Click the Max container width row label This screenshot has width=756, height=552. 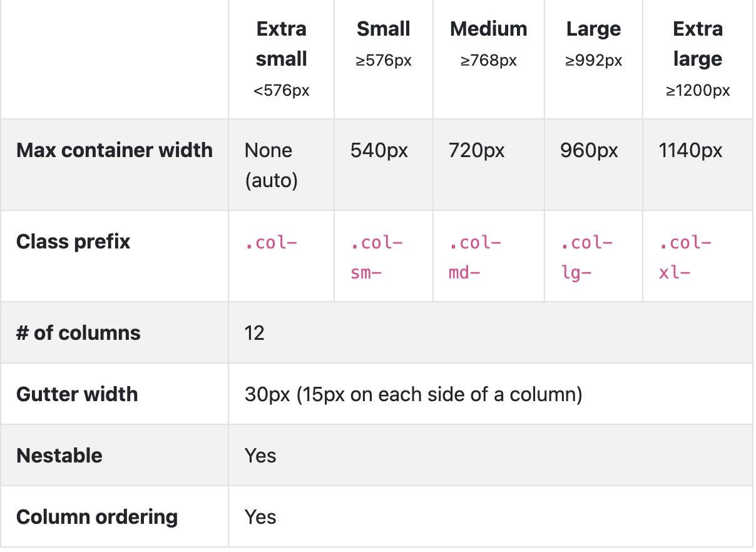coord(115,150)
